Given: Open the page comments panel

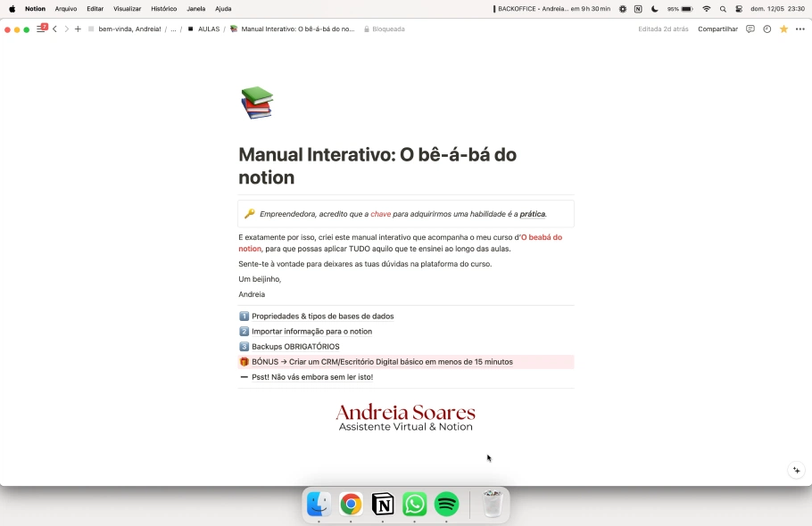Looking at the screenshot, I should pos(750,29).
